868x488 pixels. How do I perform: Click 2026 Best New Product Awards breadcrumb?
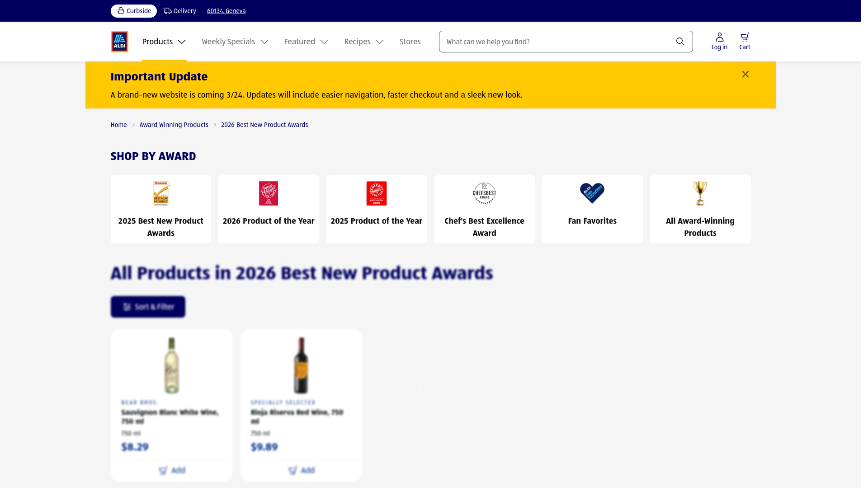[264, 125]
